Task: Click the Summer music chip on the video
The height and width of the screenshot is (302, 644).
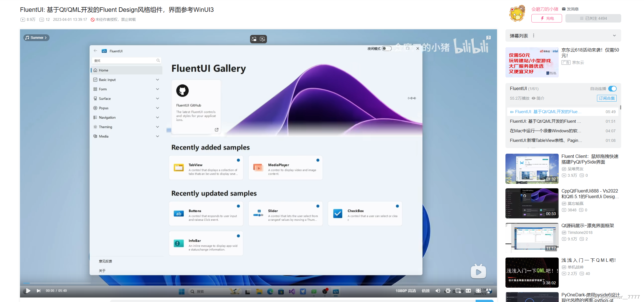Action: [x=36, y=38]
